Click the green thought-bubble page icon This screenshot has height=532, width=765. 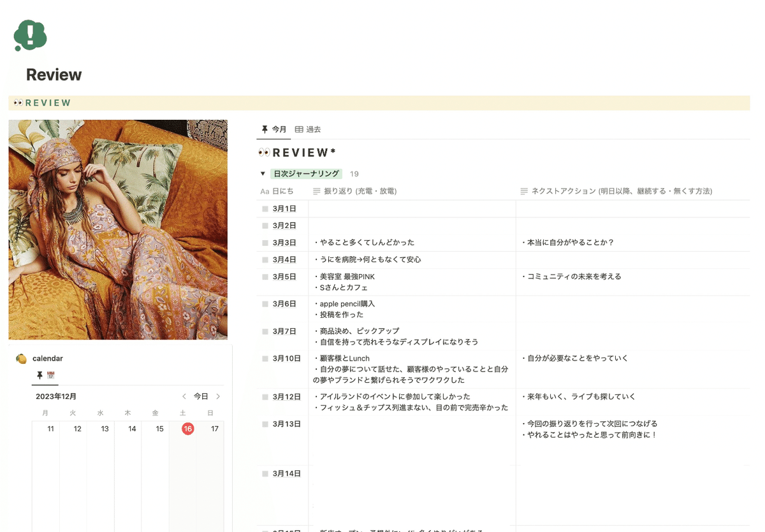(x=29, y=36)
